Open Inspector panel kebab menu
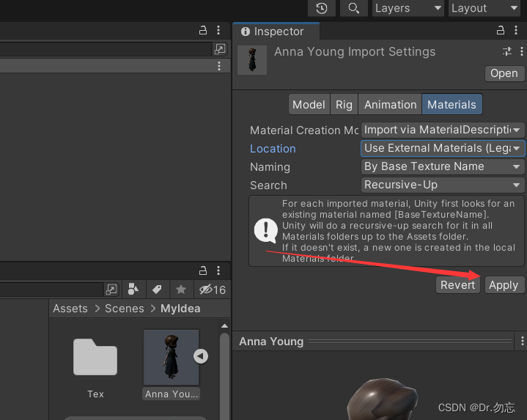This screenshot has width=527, height=420. 516,31
